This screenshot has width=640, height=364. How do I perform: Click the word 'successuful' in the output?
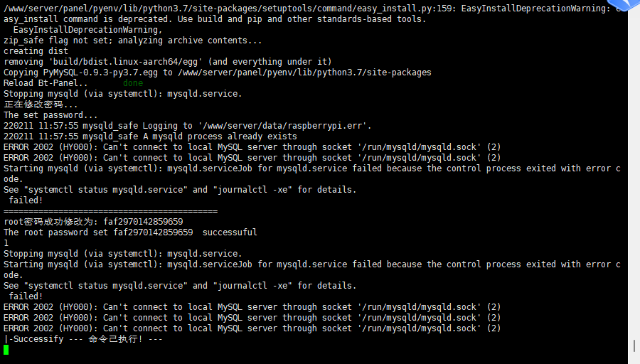point(230,232)
